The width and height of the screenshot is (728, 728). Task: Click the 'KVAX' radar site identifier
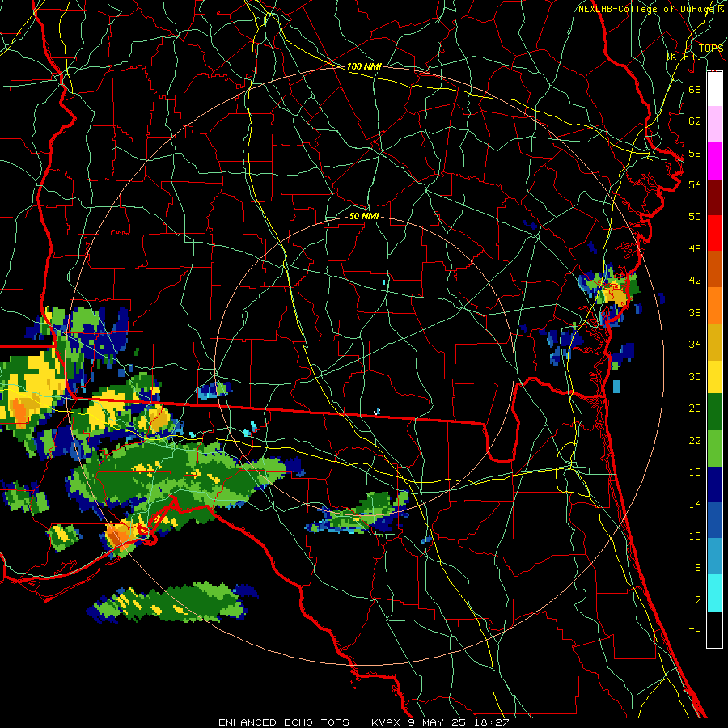[x=387, y=722]
